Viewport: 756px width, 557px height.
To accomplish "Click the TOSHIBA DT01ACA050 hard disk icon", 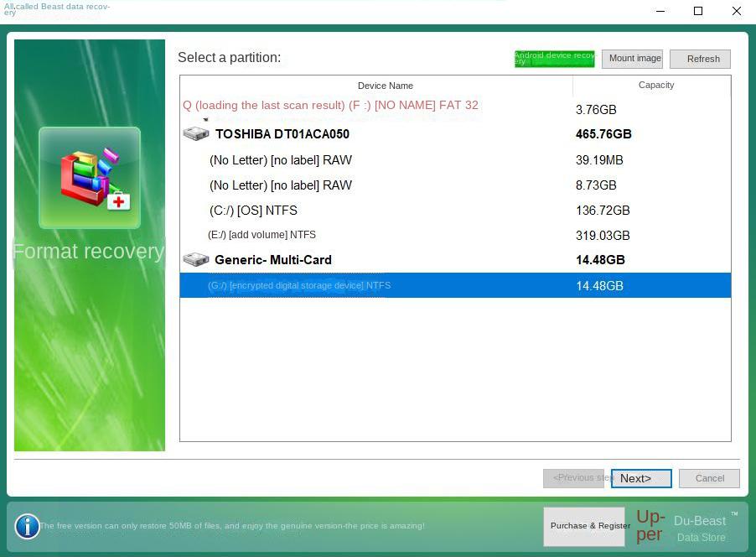I will tap(195, 133).
